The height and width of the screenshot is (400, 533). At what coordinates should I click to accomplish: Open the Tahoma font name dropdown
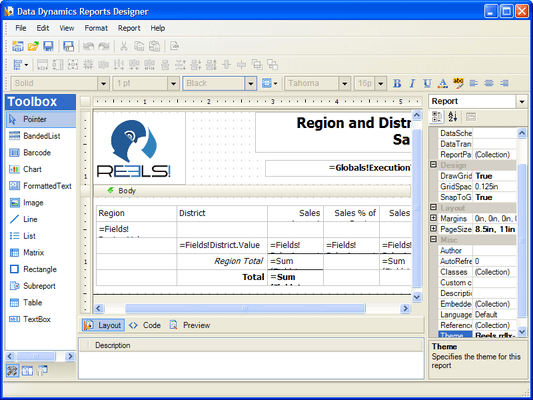[345, 83]
